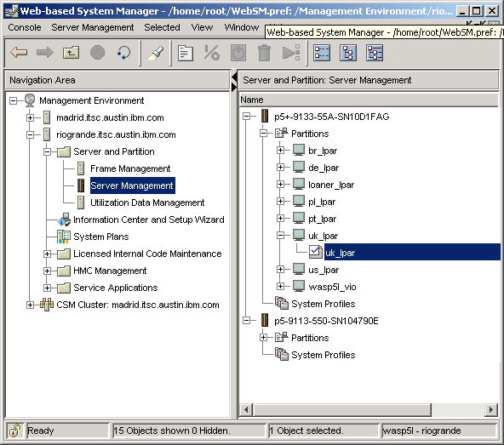
Task: Select the us_lpar partition
Action: 324,270
